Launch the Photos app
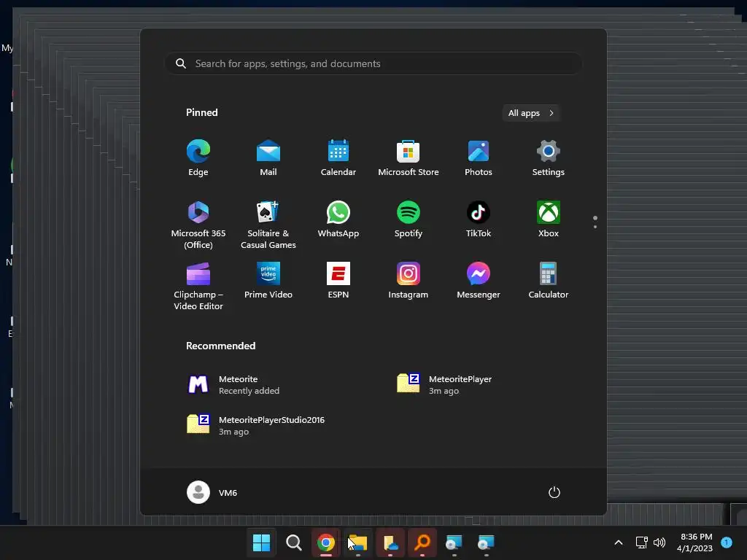The width and height of the screenshot is (747, 560). coord(479,158)
